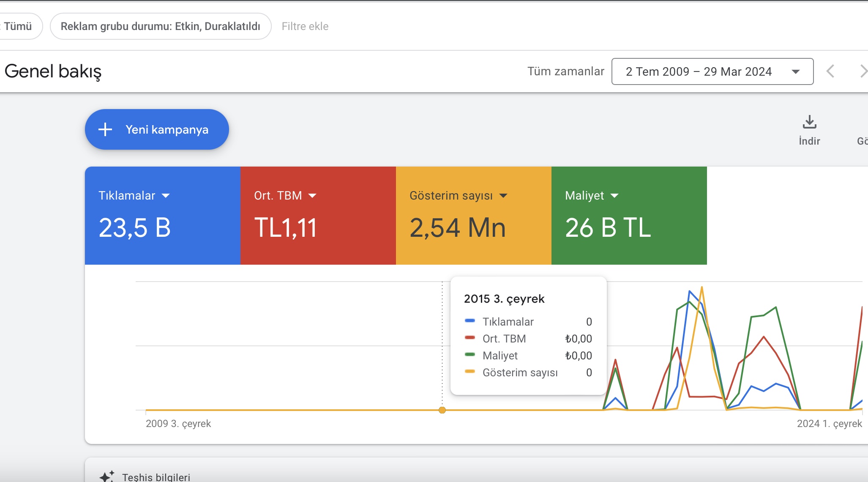Click the Genel bakış page heading
This screenshot has width=868, height=482.
(53, 71)
